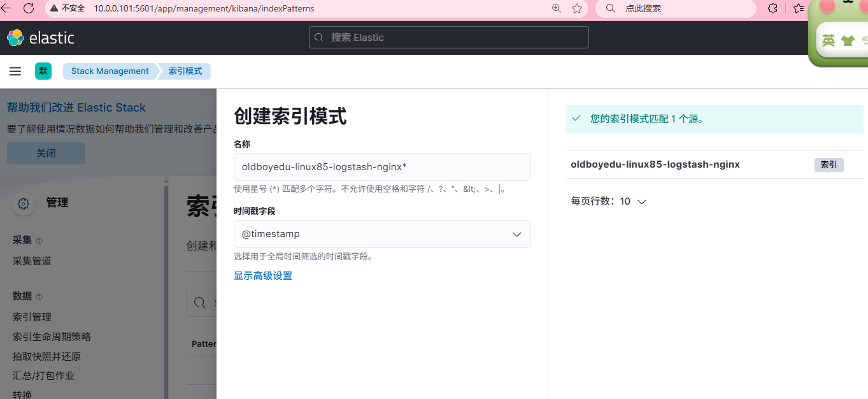Open 拍取快照并还原 in the sidebar
Viewport: 868px width, 399px height.
(x=46, y=356)
